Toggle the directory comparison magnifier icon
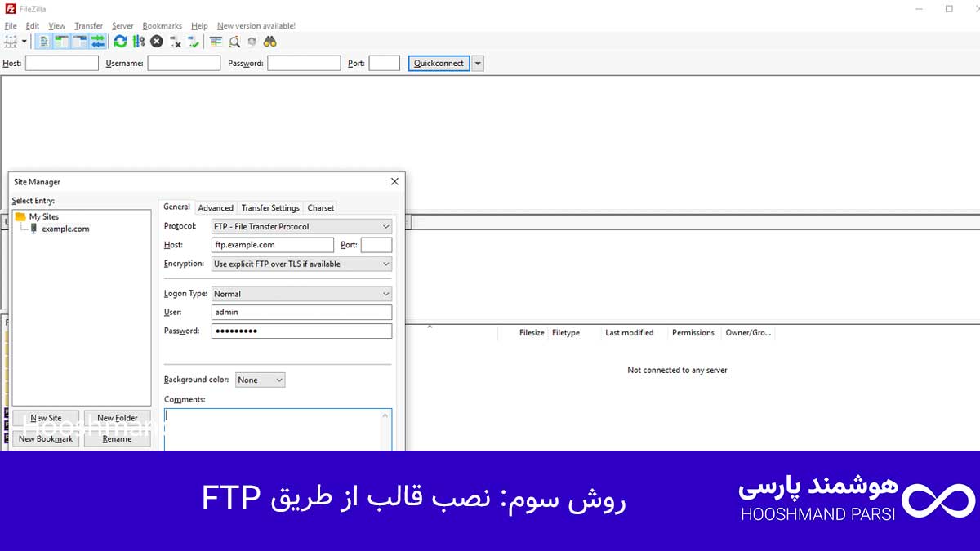 pos(234,42)
